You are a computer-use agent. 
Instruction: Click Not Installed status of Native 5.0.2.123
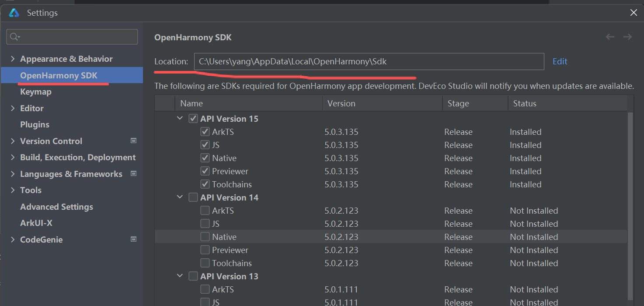point(534,237)
